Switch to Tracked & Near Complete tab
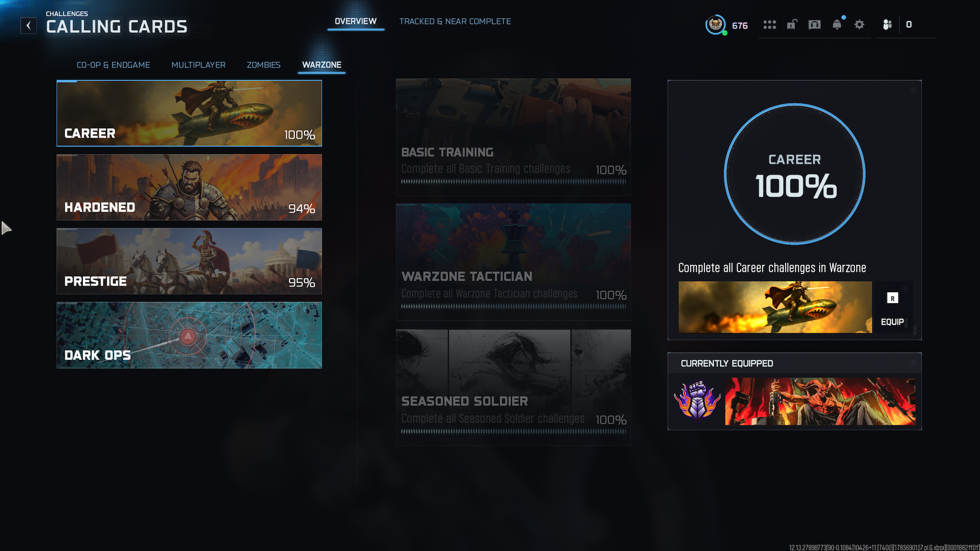Screen dimensions: 980x551 coord(455,21)
